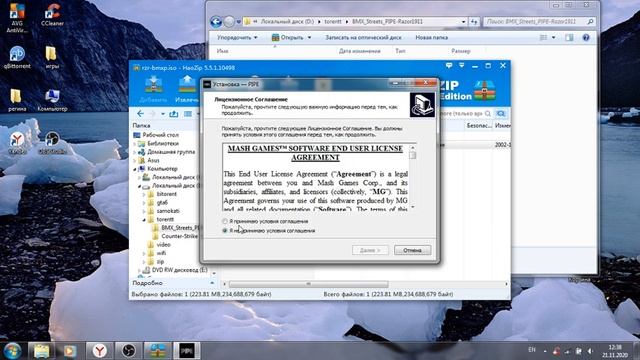
Task: Go back in the HaoZip navigation bar
Action: (x=140, y=113)
